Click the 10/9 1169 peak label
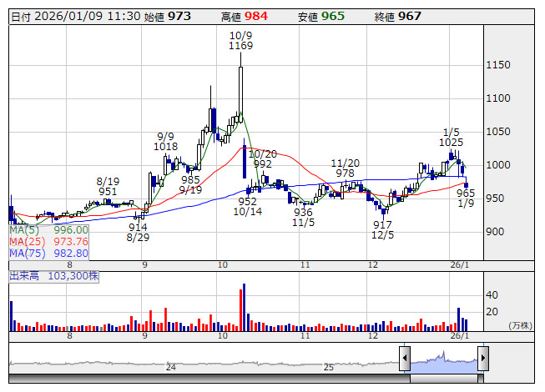 [241, 41]
